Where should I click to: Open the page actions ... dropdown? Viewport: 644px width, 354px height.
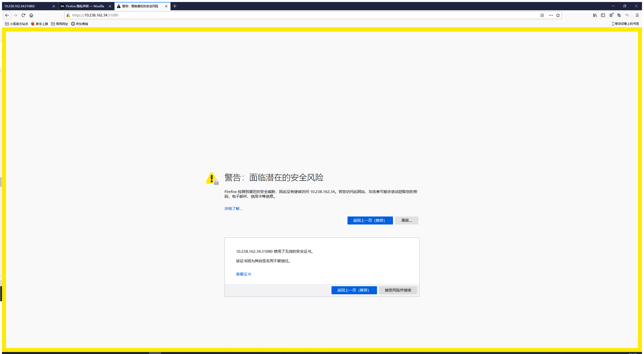(x=550, y=15)
